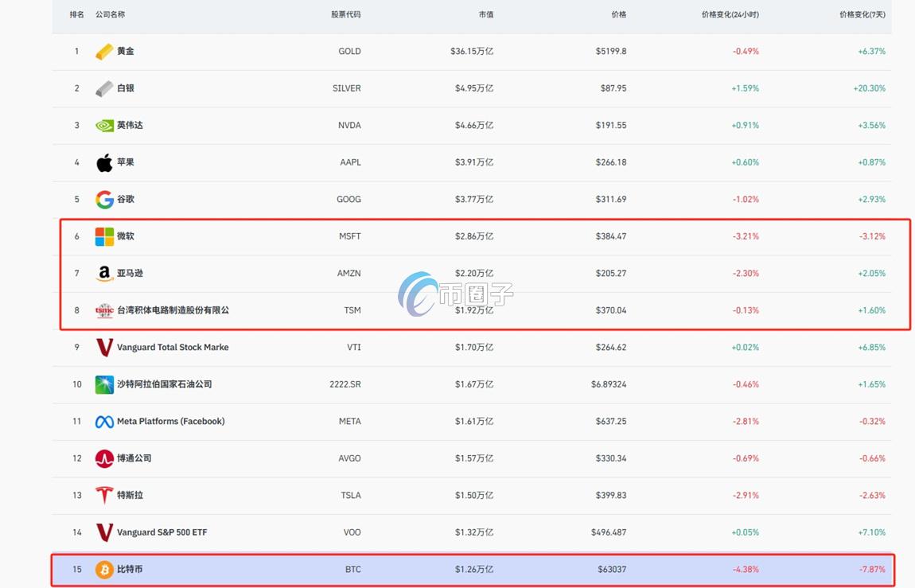Open Vanguard S&P 500 ETF link
The image size is (915, 588).
click(x=162, y=532)
